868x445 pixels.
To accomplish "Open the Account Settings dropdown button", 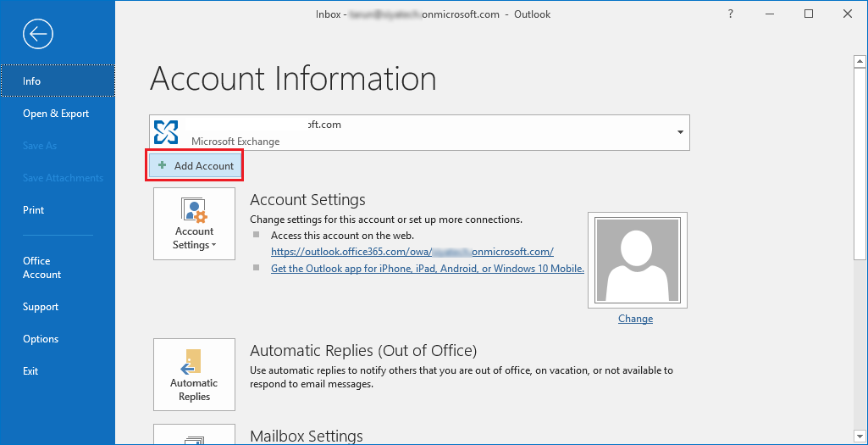I will coord(194,224).
